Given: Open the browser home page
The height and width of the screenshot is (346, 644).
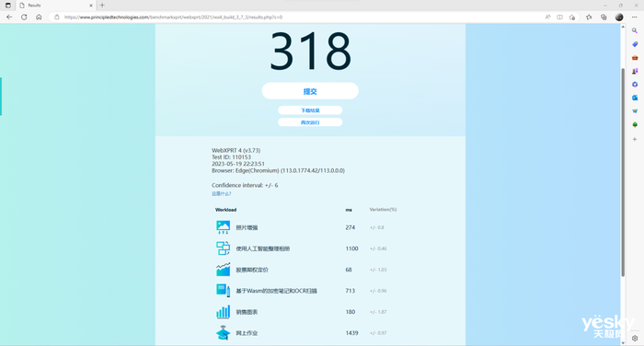Looking at the screenshot, I should (39, 17).
